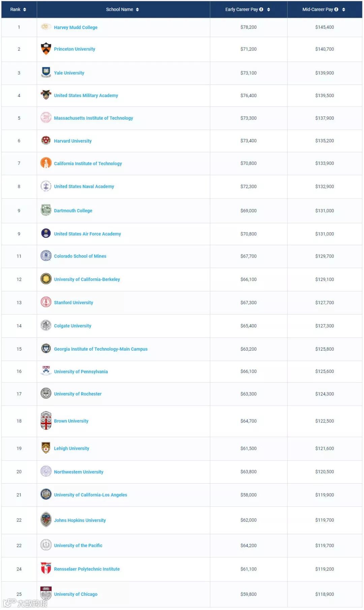Click the Harvard University shield icon
The image size is (364, 610).
click(46, 140)
